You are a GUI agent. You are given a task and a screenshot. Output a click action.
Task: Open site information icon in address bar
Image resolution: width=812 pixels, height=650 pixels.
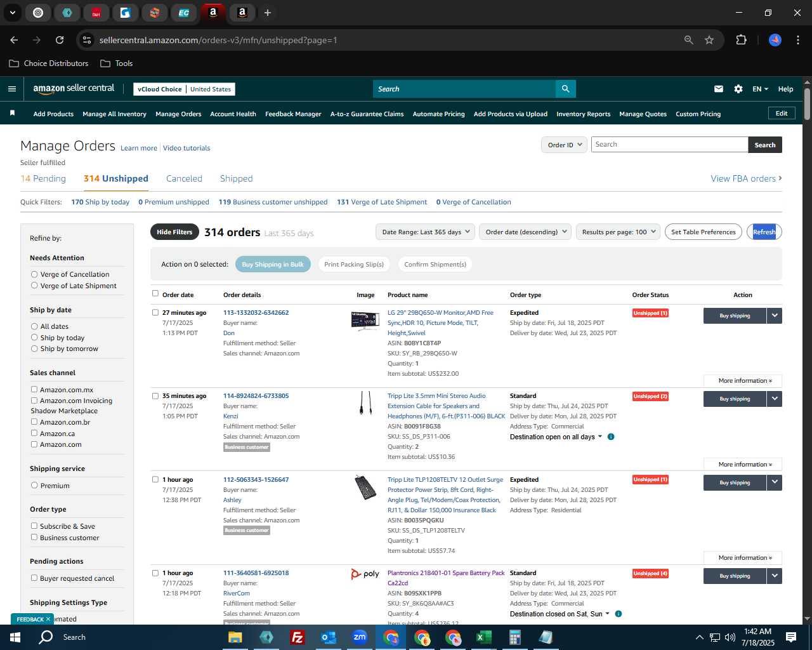pyautogui.click(x=87, y=40)
